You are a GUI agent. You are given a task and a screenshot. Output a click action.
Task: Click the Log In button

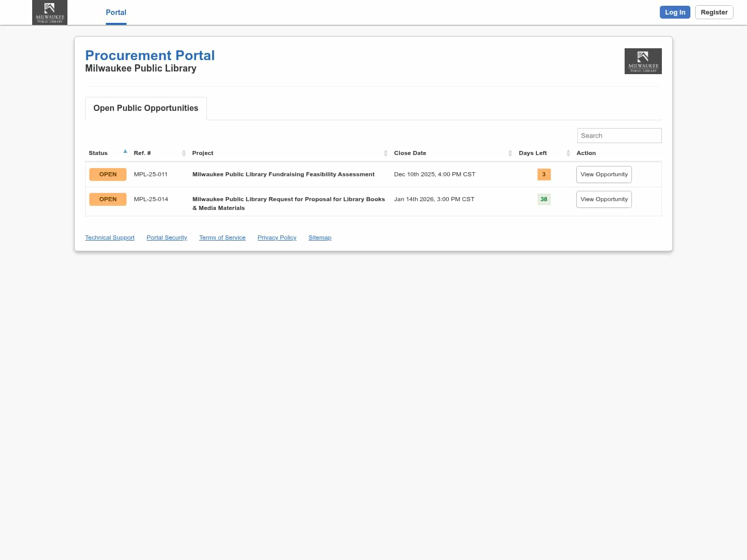[x=674, y=12]
